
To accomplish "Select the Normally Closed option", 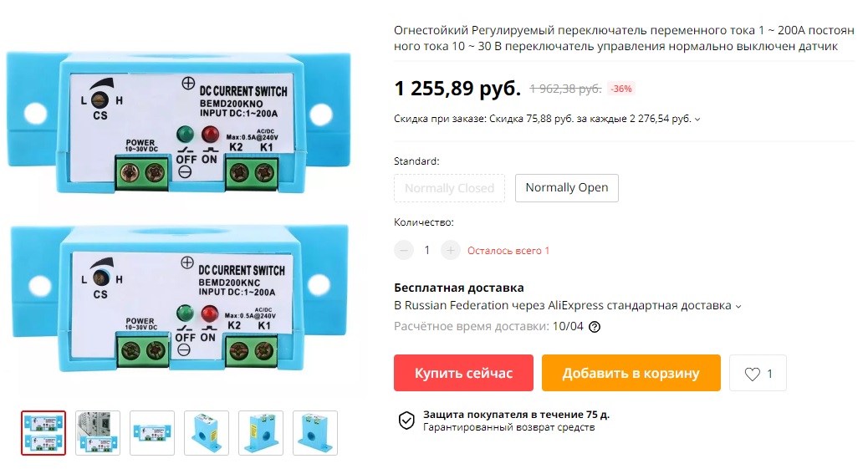I will tap(449, 188).
